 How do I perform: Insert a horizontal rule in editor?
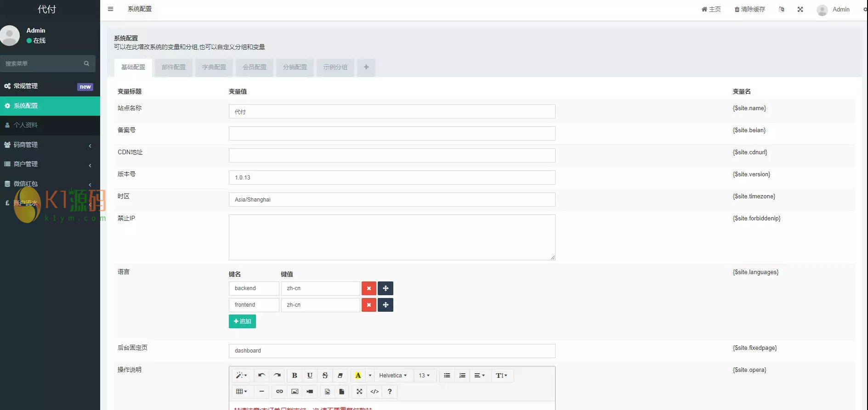(261, 392)
